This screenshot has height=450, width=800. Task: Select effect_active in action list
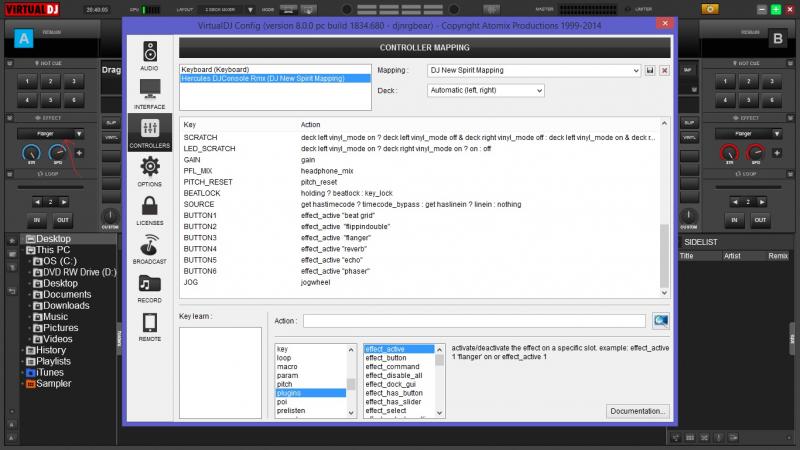(399, 349)
